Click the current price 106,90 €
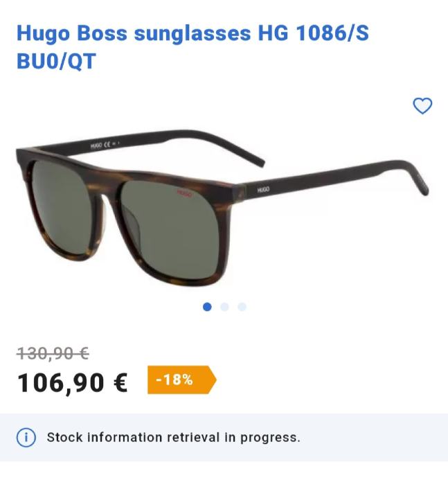This screenshot has height=478, width=448. pyautogui.click(x=73, y=383)
